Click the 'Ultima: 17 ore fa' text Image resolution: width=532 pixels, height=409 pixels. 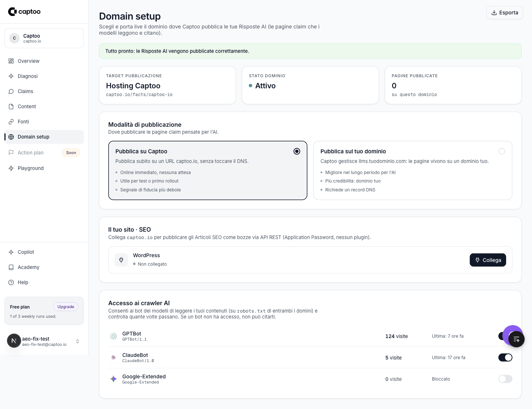449,358
